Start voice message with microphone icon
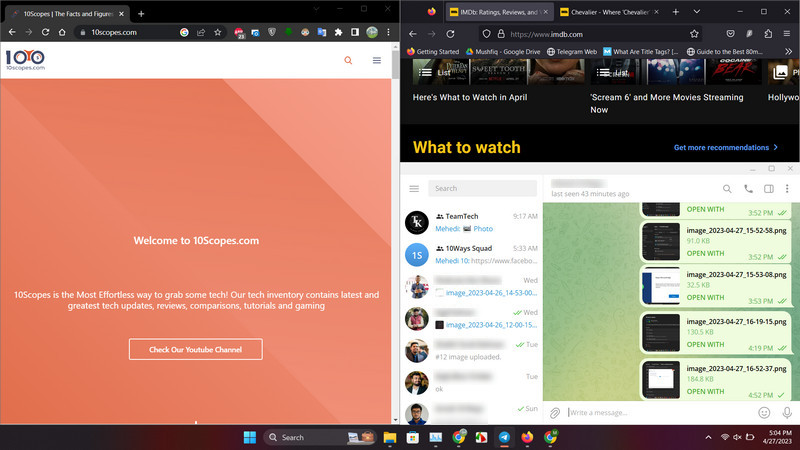This screenshot has width=800, height=450. 787,413
